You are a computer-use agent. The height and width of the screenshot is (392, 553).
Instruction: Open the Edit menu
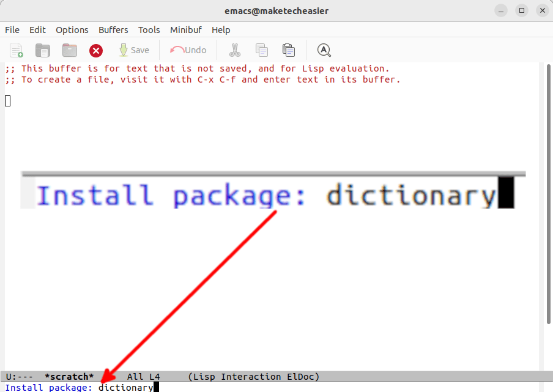37,29
